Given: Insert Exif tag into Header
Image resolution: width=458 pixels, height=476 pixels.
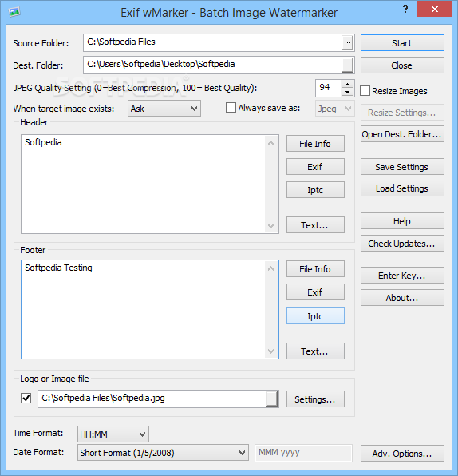Looking at the screenshot, I should point(315,167).
